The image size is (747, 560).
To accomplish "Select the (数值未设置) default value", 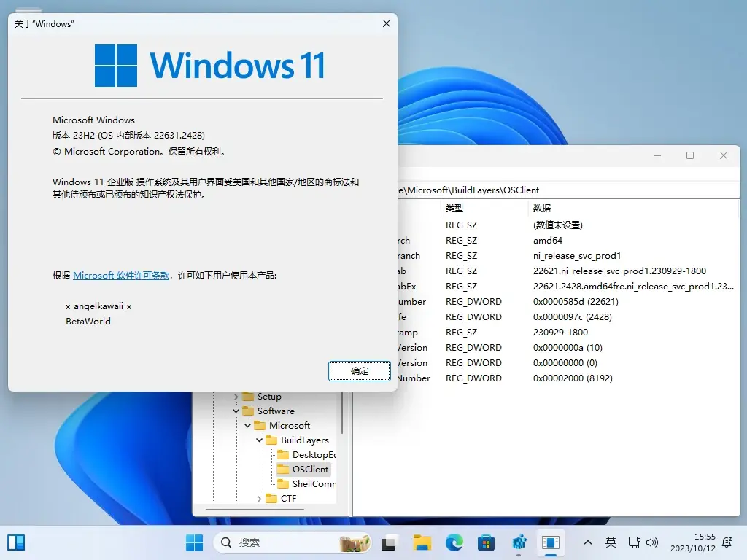I will [x=558, y=225].
